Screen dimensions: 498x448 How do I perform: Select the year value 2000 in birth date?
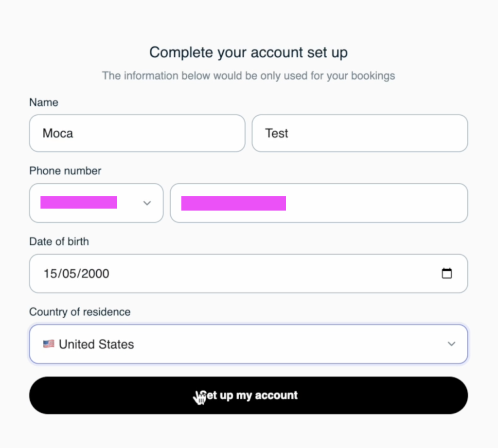point(95,274)
